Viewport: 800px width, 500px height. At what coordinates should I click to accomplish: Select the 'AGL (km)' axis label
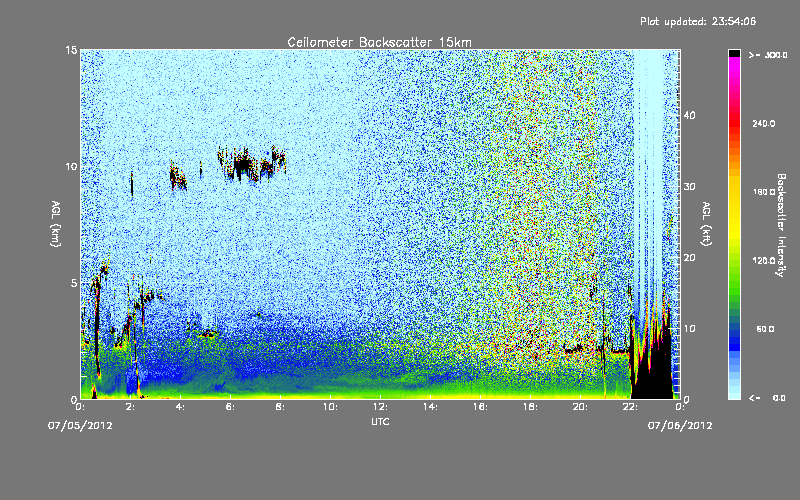pos(56,224)
